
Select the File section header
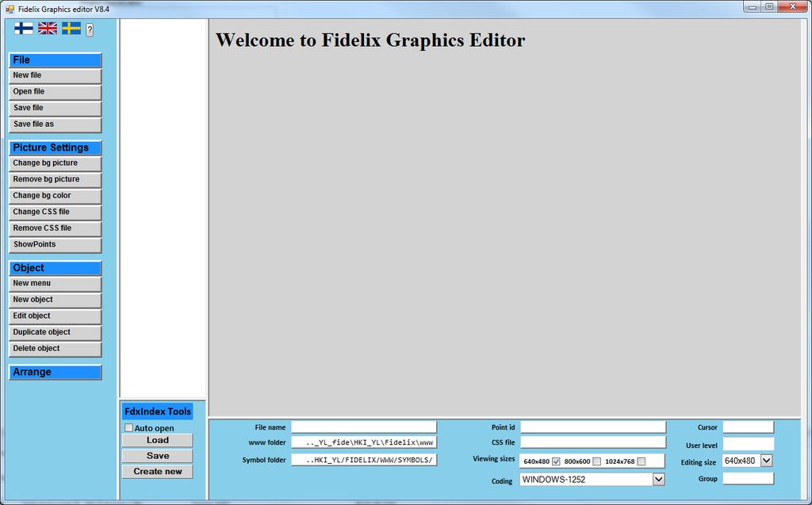point(55,60)
